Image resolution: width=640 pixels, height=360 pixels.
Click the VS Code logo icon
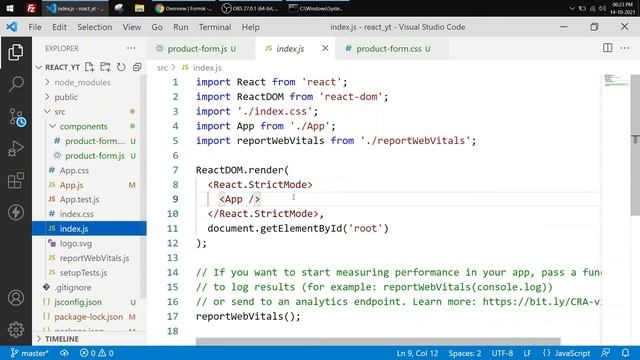[x=11, y=27]
